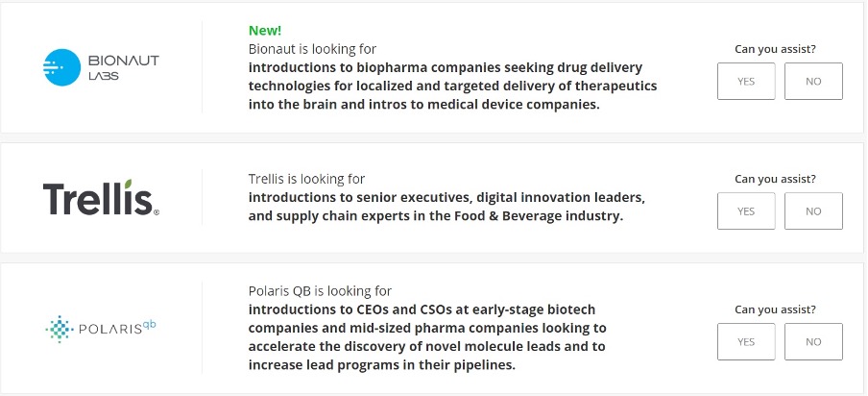The image size is (868, 396).
Task: Choose NO for the Bionaut request
Action: pyautogui.click(x=813, y=82)
